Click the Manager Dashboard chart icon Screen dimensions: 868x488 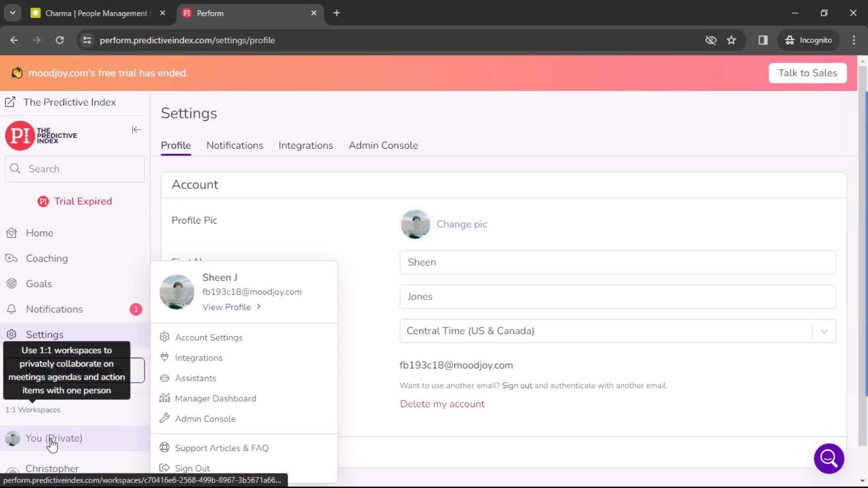[165, 398]
